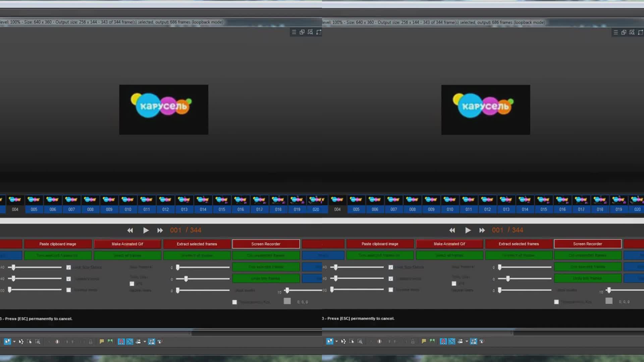This screenshot has width=644, height=362.
Task: Choose Envelope edit tool in left pane toolbar
Action: coord(21,342)
